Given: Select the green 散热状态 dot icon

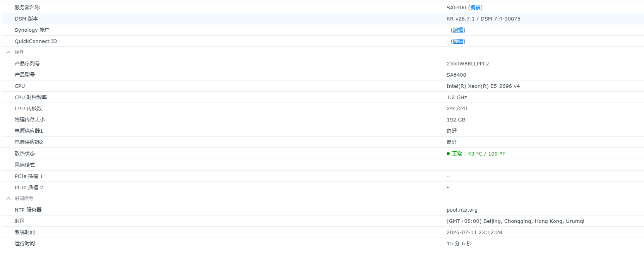Looking at the screenshot, I should click(x=448, y=154).
